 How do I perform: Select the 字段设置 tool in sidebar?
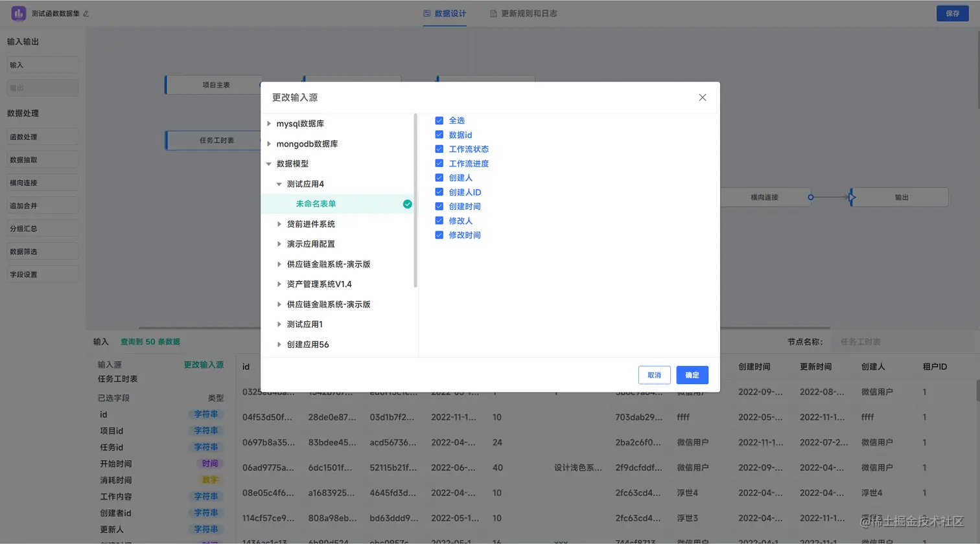click(43, 275)
